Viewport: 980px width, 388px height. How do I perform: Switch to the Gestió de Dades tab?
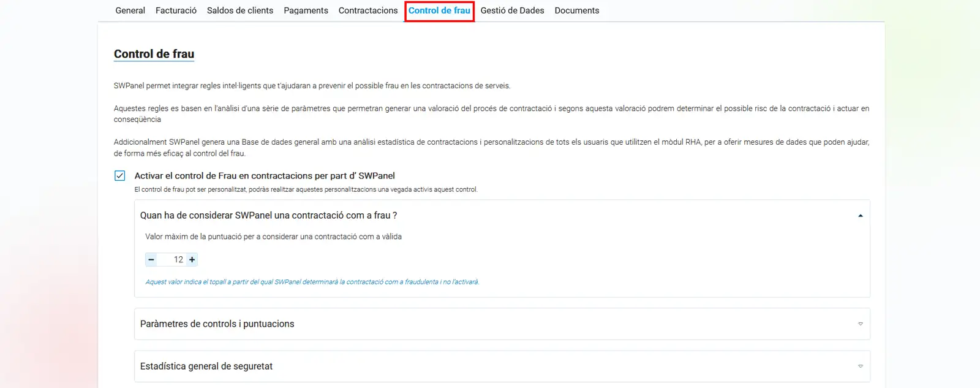click(x=512, y=10)
